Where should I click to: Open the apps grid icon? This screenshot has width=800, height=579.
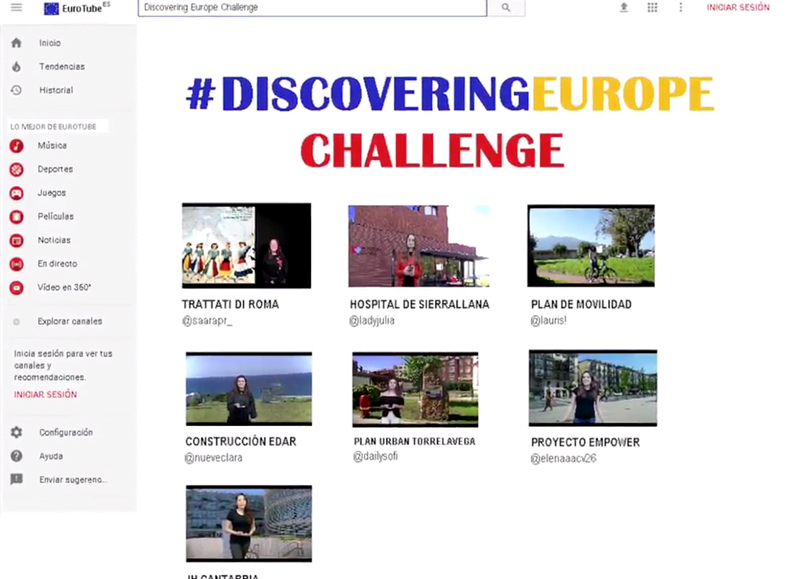click(x=652, y=8)
